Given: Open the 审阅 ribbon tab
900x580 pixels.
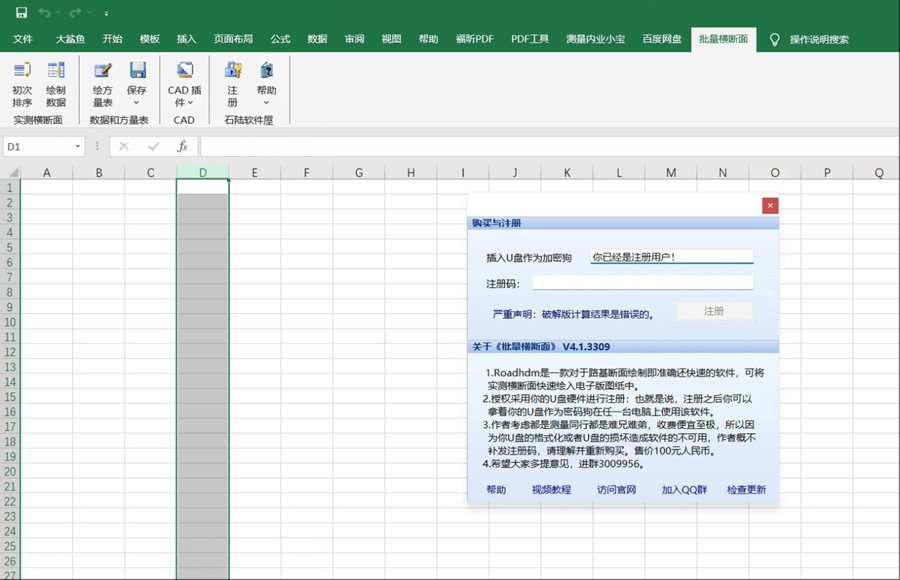Looking at the screenshot, I should [x=354, y=39].
